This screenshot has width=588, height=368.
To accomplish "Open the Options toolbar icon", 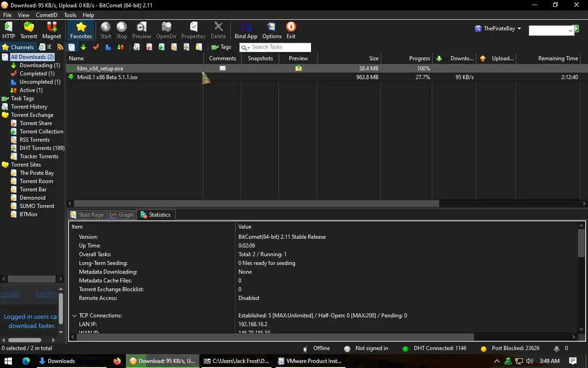I will click(272, 30).
